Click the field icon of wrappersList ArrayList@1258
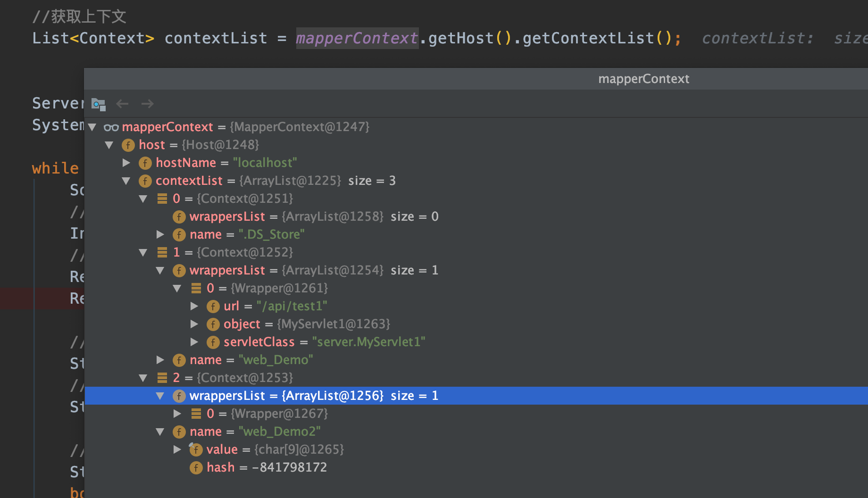 coord(179,217)
